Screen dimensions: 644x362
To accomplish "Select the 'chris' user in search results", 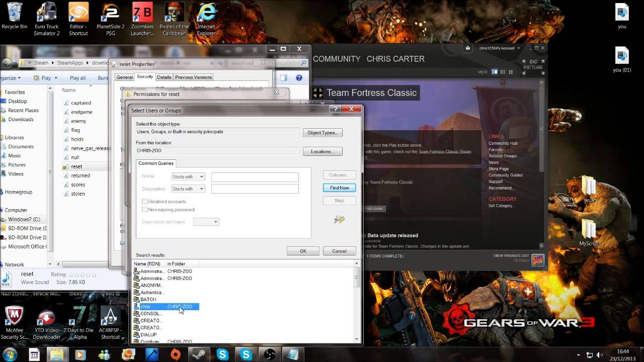I will [x=166, y=307].
